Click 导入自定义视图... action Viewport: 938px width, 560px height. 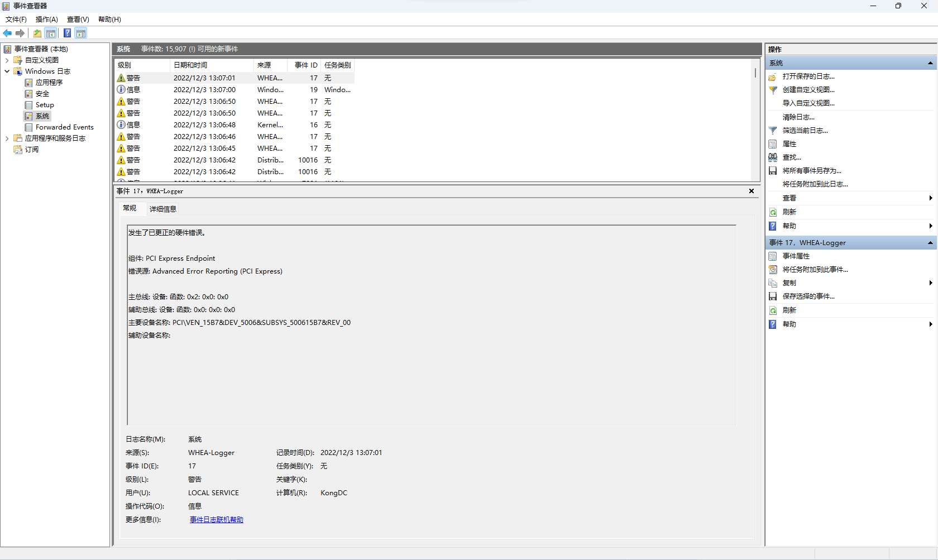coord(808,103)
